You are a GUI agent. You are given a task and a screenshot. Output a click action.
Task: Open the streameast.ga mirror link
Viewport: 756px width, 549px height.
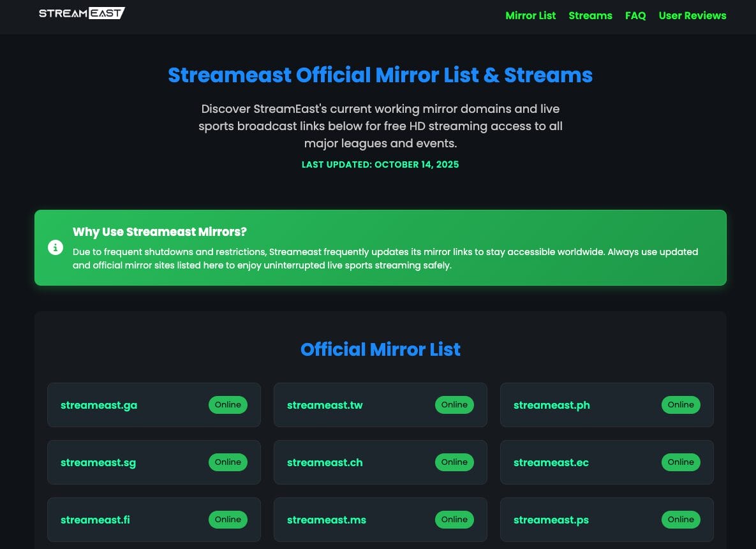click(99, 405)
